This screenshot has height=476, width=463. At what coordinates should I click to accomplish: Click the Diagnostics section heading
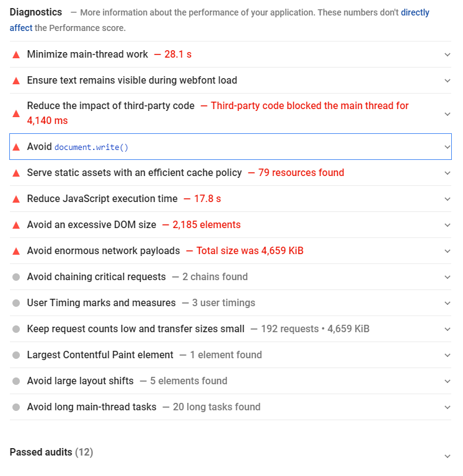36,12
